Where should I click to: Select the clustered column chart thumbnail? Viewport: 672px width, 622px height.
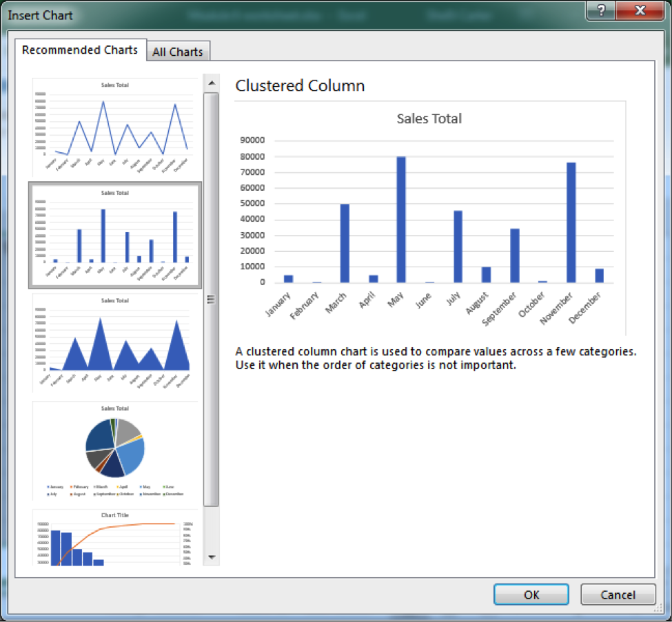click(114, 233)
